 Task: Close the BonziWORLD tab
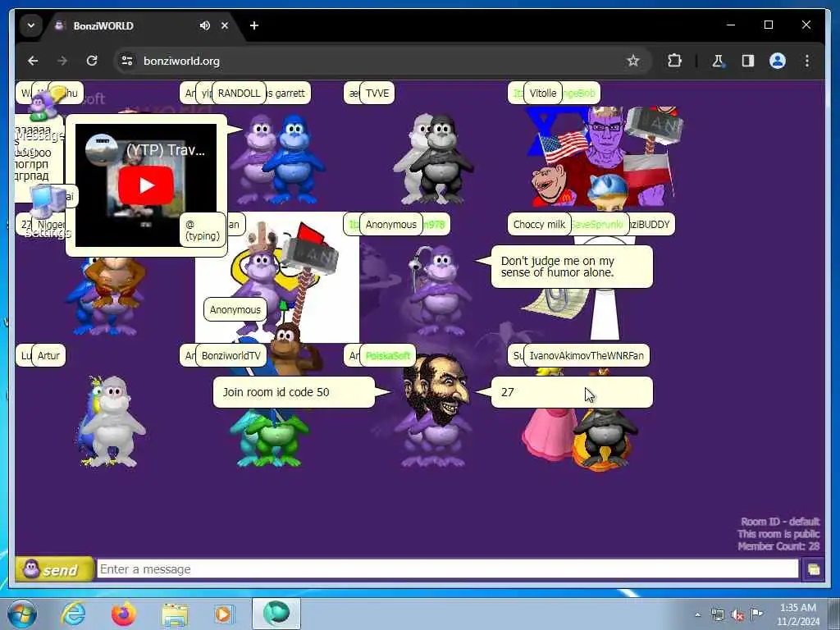(x=225, y=25)
